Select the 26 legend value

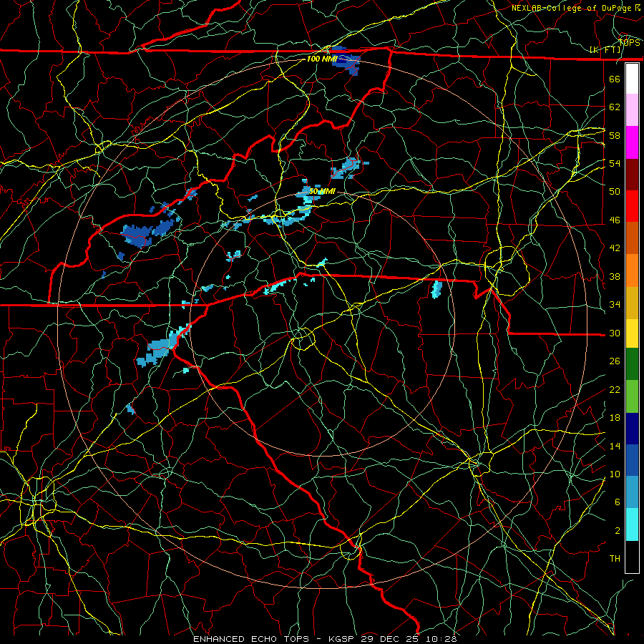click(615, 361)
